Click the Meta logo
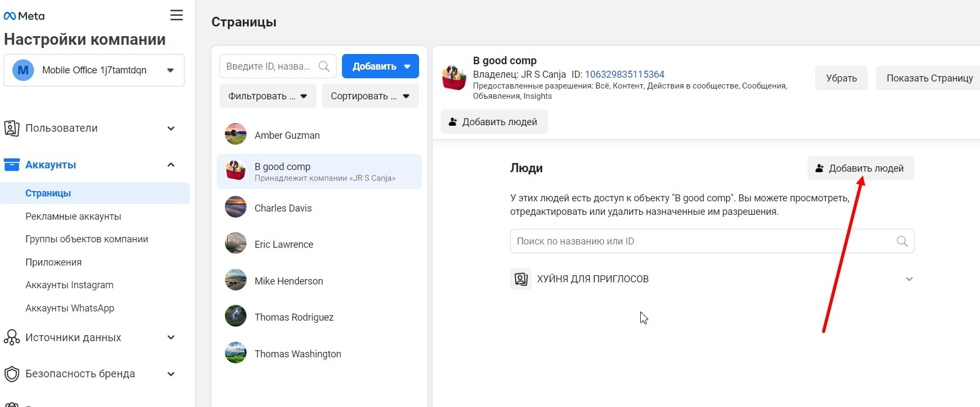The height and width of the screenshot is (407, 980). coord(24,16)
